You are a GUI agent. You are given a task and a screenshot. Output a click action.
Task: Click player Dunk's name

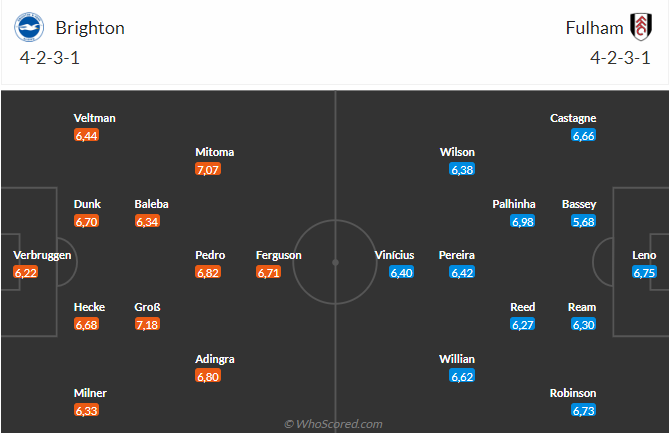click(x=87, y=204)
